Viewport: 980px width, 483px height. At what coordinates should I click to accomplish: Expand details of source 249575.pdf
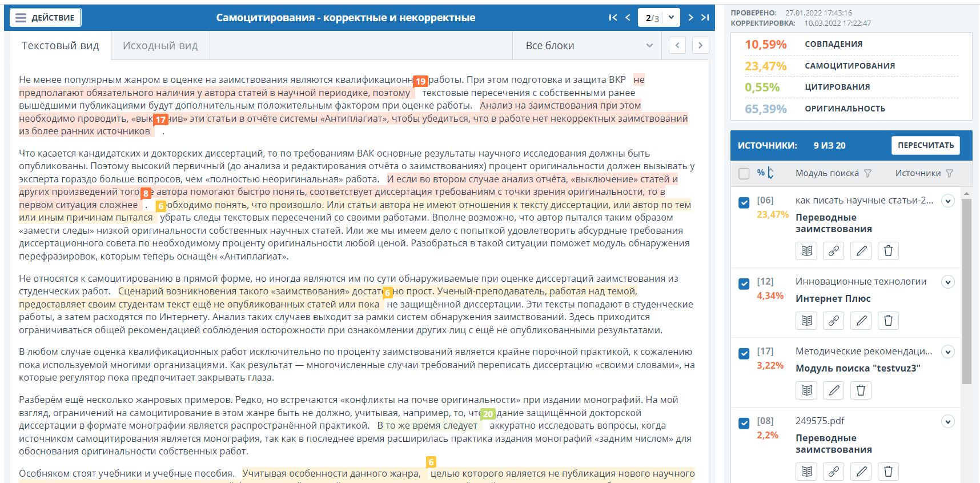[948, 421]
